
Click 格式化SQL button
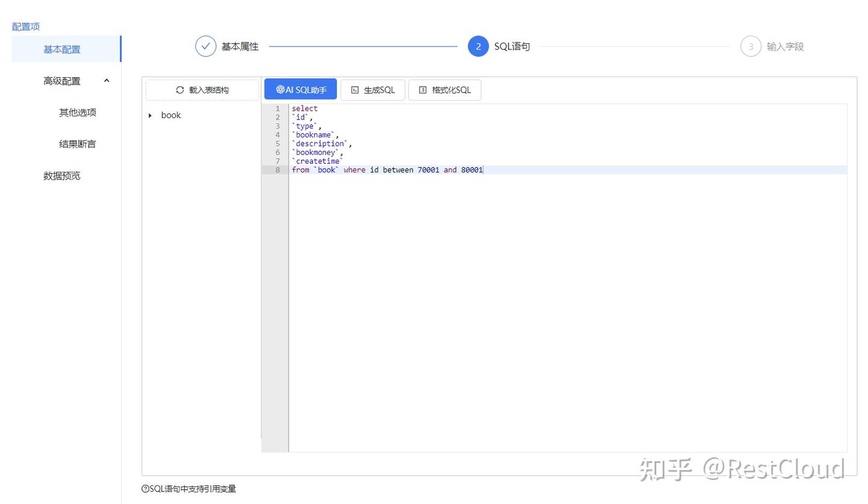444,90
